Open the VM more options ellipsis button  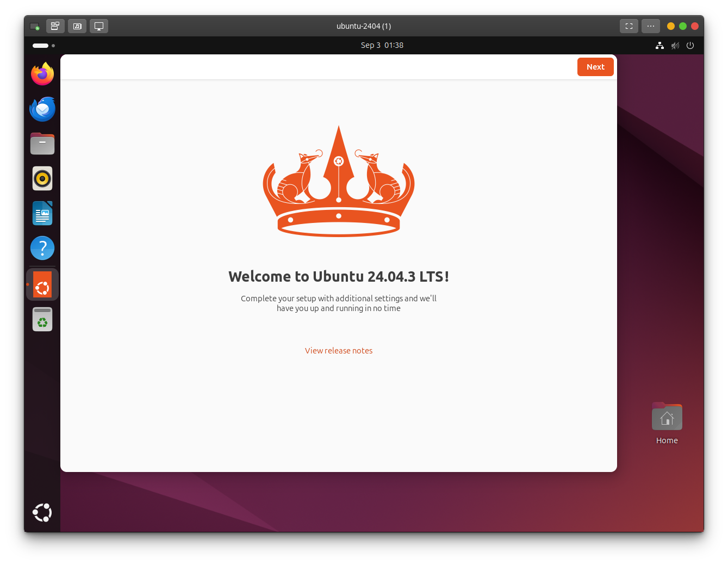[x=651, y=26]
